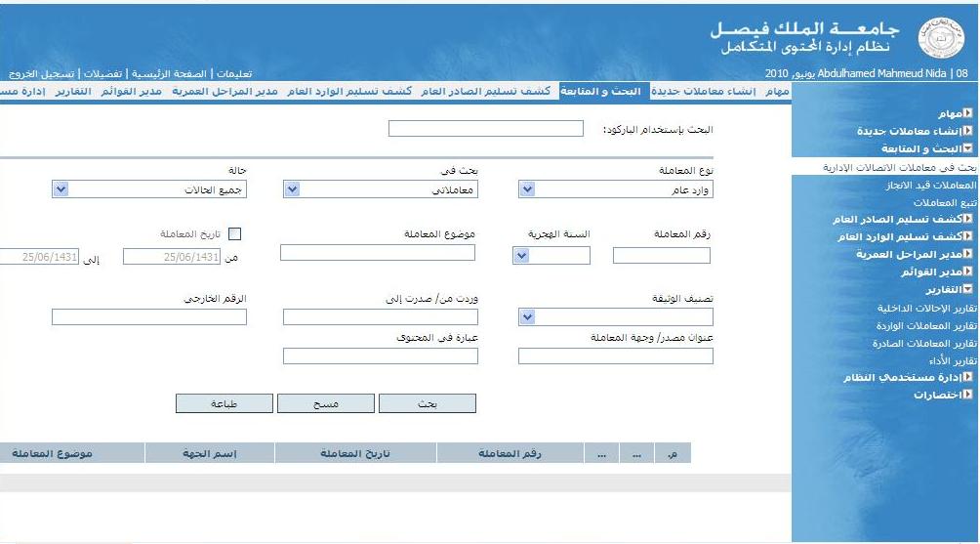Screen dimensions: 980x544
Task: Click the إلى date field
Action: tap(39, 256)
